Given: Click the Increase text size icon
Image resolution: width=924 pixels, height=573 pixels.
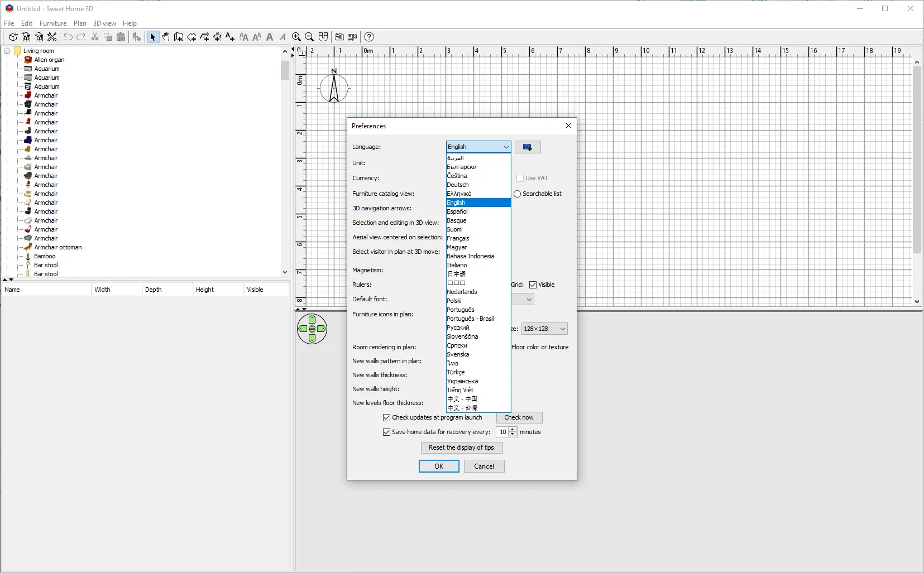Looking at the screenshot, I should click(244, 37).
